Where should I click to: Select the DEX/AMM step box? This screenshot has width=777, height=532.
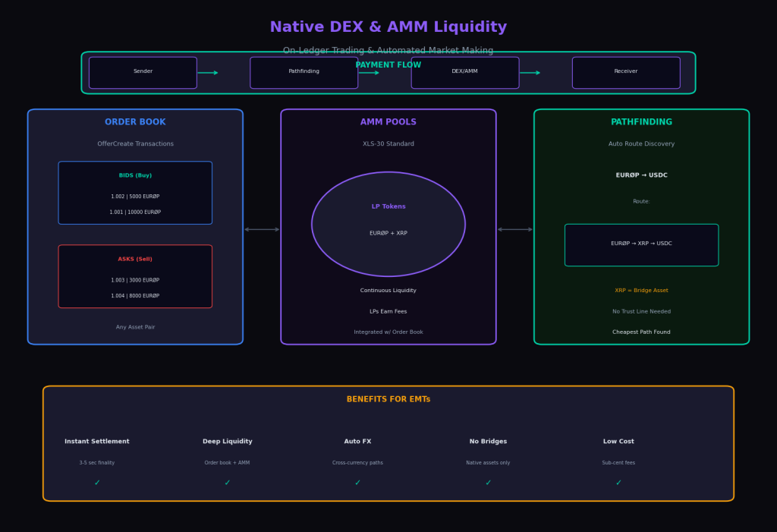[x=465, y=73]
